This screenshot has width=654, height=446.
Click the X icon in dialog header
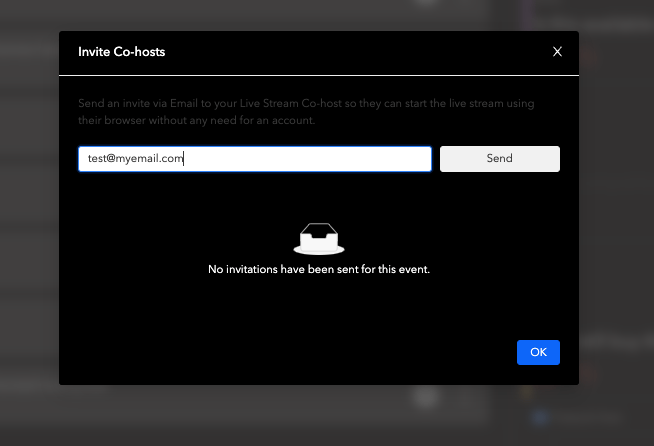pos(557,52)
